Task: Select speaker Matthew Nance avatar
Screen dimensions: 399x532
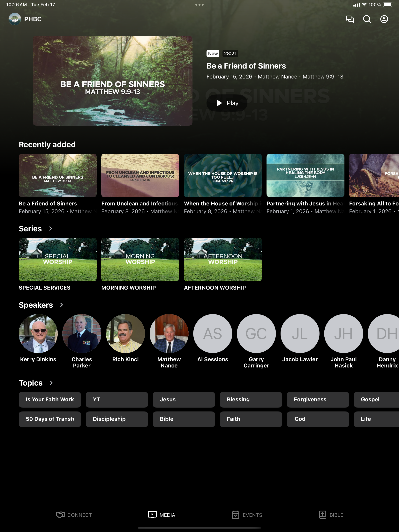Action: (x=169, y=333)
